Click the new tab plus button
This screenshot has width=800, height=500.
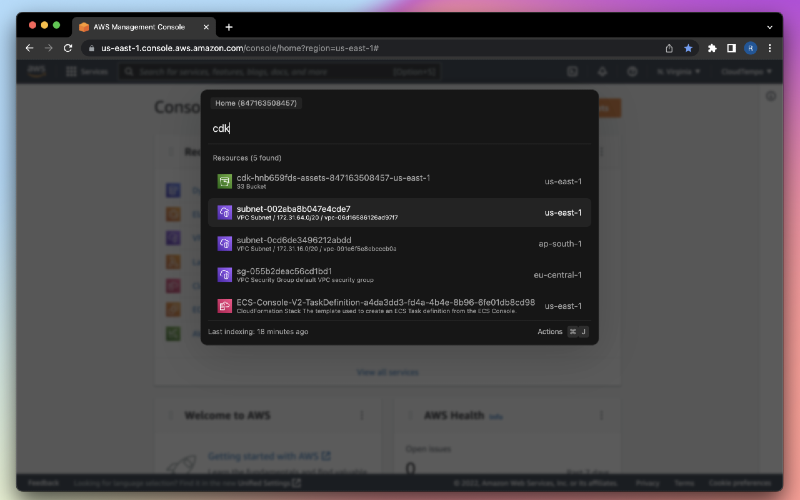pos(229,27)
